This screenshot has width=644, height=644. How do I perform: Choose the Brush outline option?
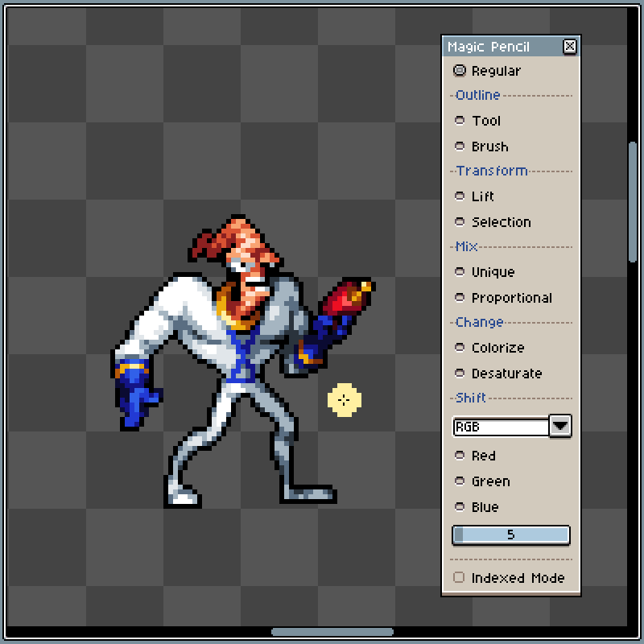click(481, 147)
